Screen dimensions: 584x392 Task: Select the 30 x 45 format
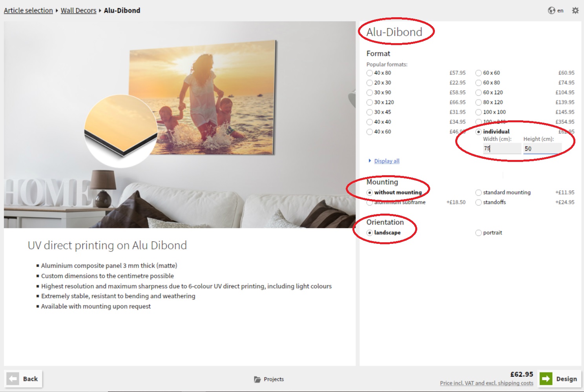pos(370,112)
